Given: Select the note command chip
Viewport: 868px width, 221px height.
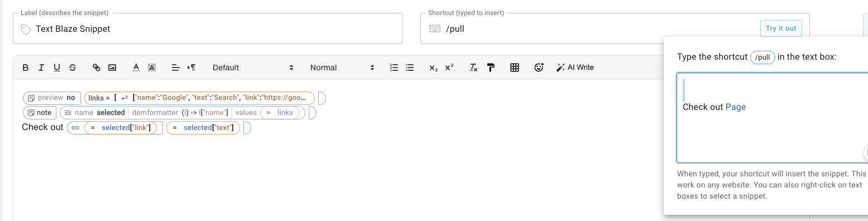Looking at the screenshot, I should pos(39,113).
